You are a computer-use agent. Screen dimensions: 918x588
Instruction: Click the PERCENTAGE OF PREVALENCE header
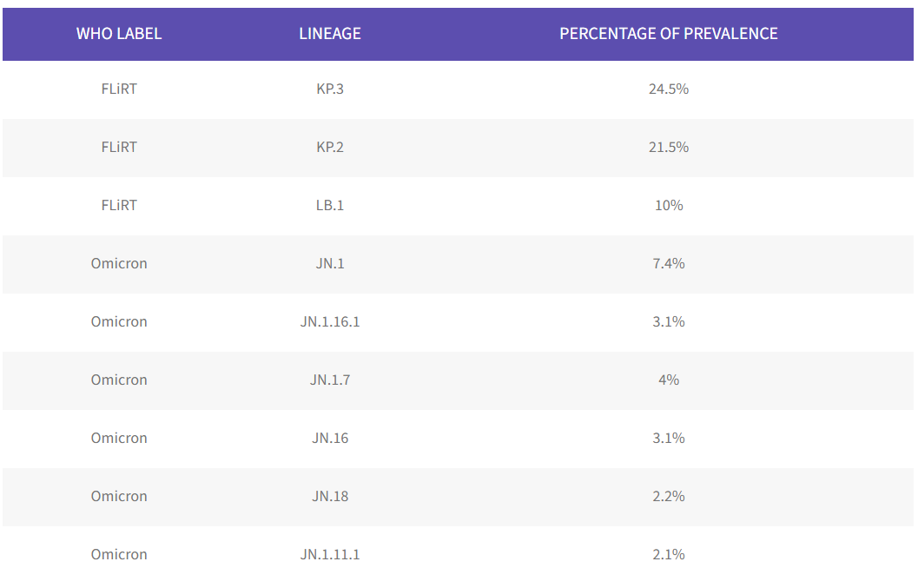click(x=669, y=34)
